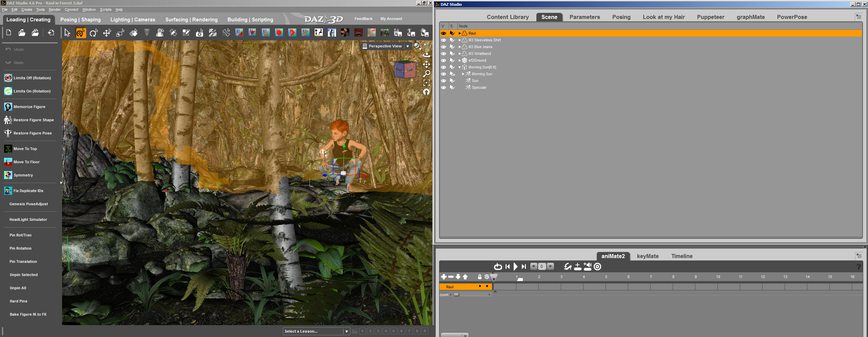Click the Unpin Selected button
This screenshot has height=337, width=868.
coord(24,275)
